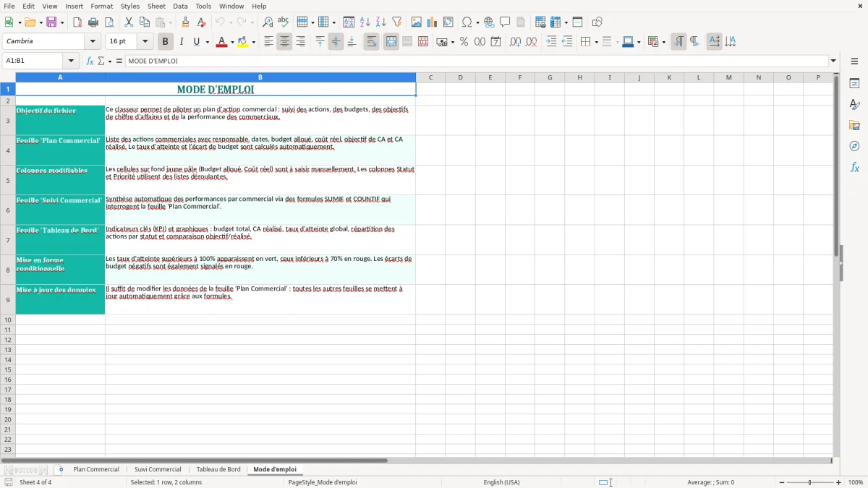Insert a chart
The width and height of the screenshot is (868, 488).
433,22
